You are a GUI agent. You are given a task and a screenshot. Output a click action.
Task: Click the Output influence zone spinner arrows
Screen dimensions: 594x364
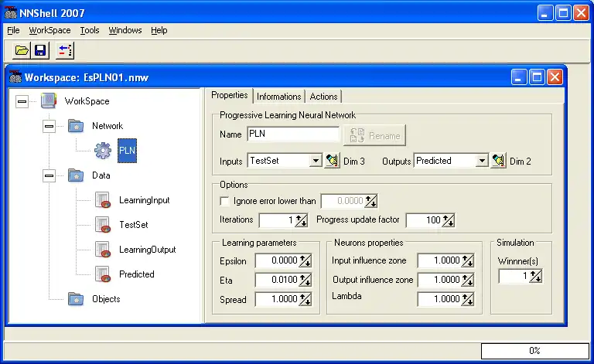coord(468,280)
